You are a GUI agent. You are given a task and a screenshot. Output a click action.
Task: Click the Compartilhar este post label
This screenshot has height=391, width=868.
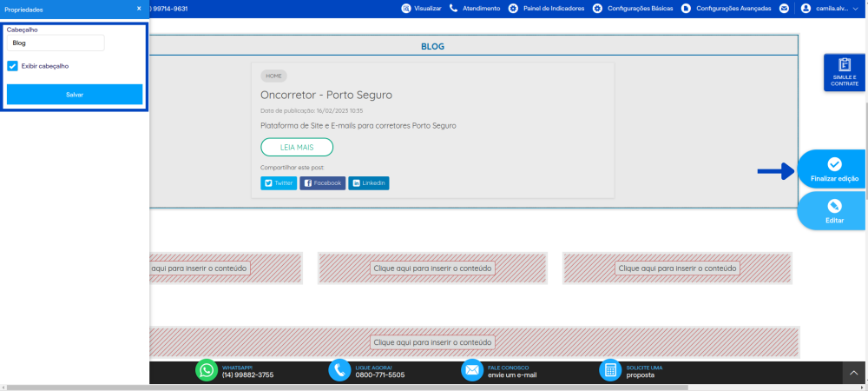293,167
